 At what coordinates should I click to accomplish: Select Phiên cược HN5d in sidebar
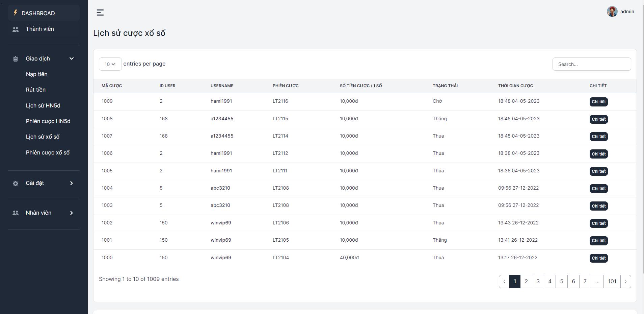[x=48, y=121]
